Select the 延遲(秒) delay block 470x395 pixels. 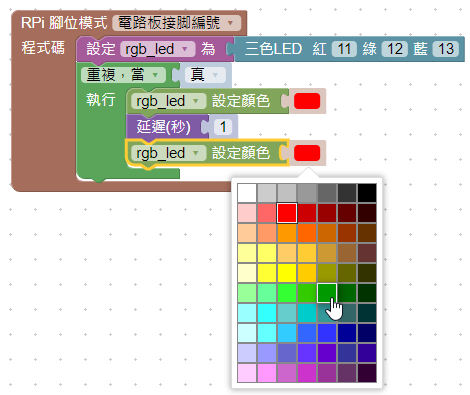[x=163, y=127]
